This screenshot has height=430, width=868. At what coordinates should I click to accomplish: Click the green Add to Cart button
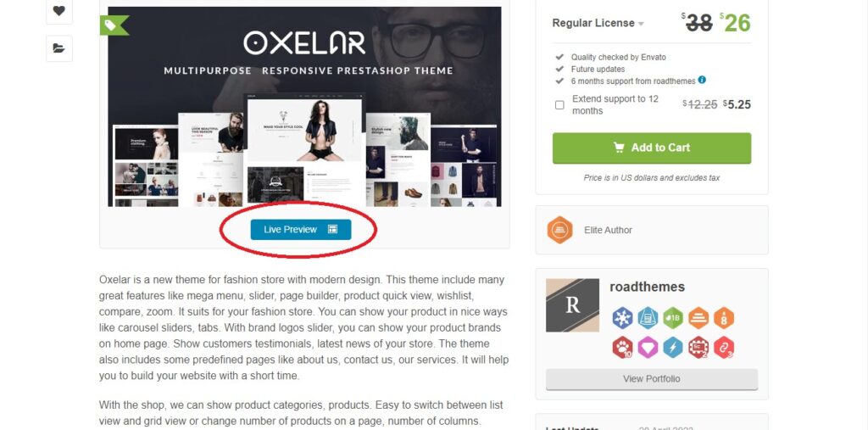[652, 148]
